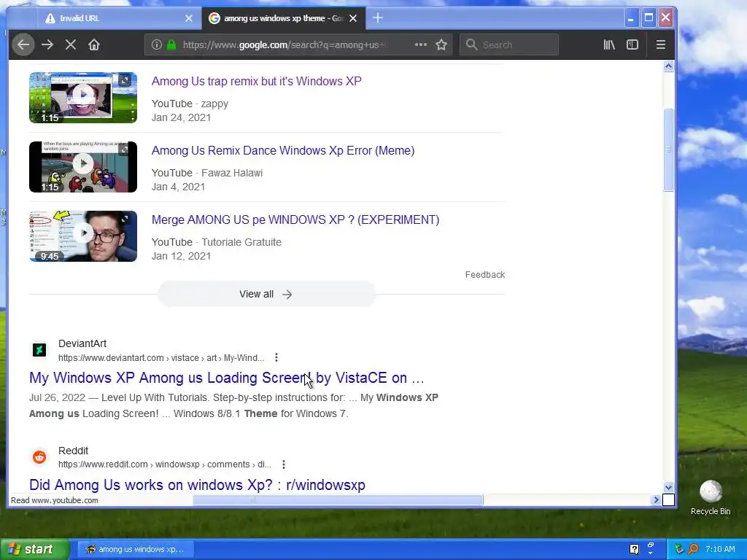Expand preview icon on zappy thumbnail
The height and width of the screenshot is (560, 747).
[x=124, y=80]
